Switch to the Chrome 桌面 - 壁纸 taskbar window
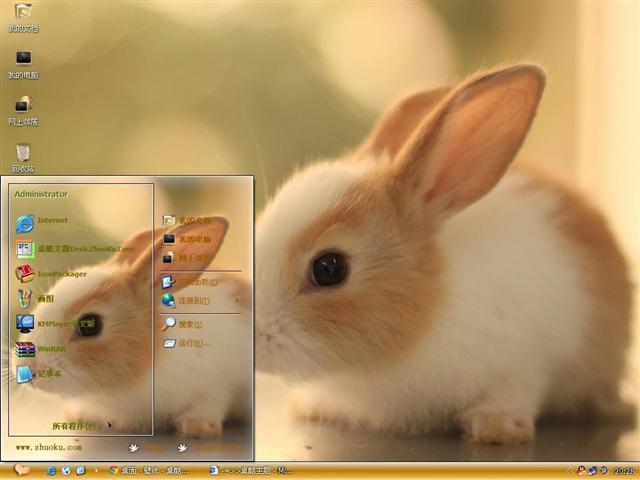The image size is (640, 480). [149, 471]
